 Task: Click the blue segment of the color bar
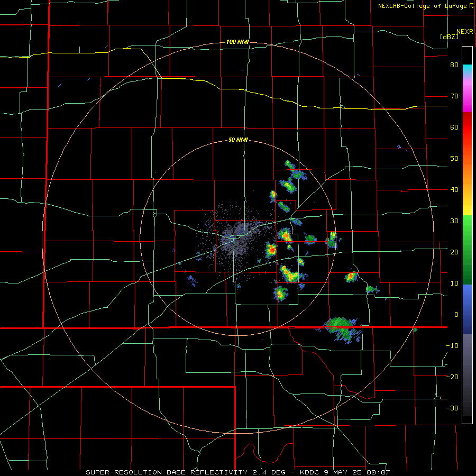[467, 309]
